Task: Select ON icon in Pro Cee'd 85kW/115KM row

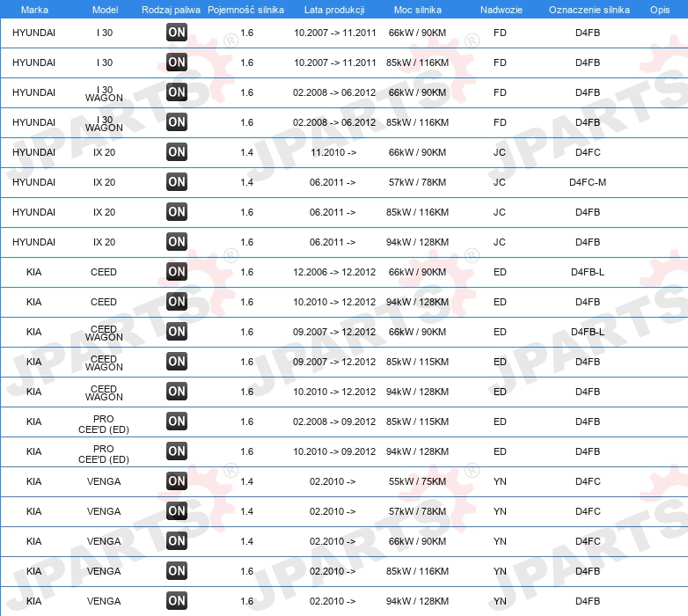Action: pyautogui.click(x=177, y=422)
